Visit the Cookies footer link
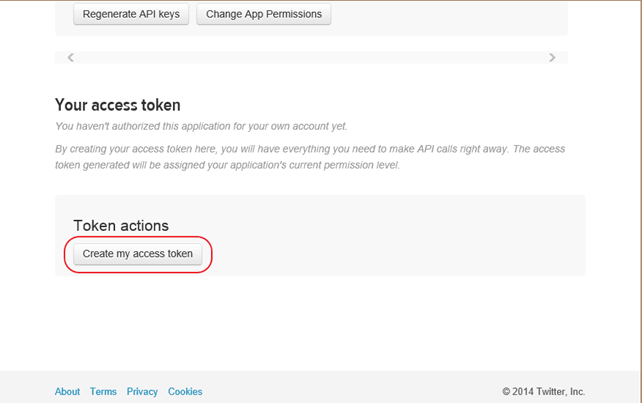The image size is (642, 403). 185,392
